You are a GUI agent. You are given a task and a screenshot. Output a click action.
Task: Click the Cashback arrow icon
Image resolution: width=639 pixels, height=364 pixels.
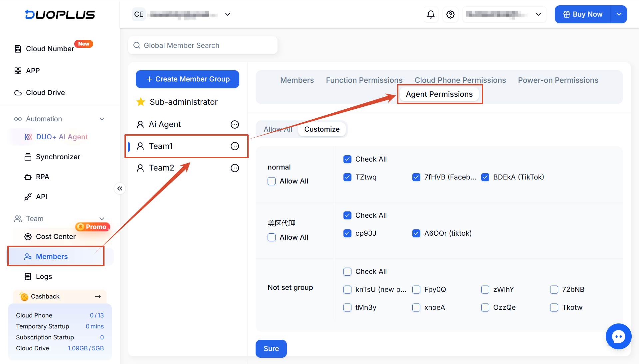point(98,297)
